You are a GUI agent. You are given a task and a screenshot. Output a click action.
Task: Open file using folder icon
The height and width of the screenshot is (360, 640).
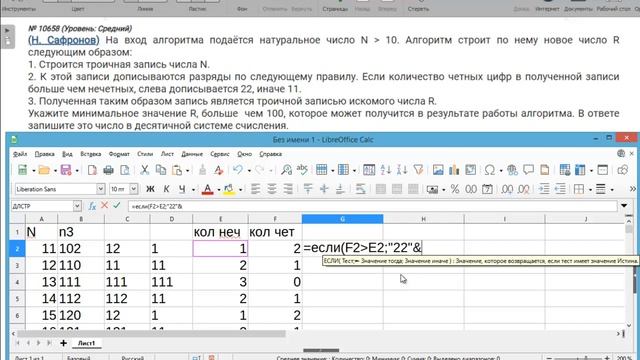[44, 170]
